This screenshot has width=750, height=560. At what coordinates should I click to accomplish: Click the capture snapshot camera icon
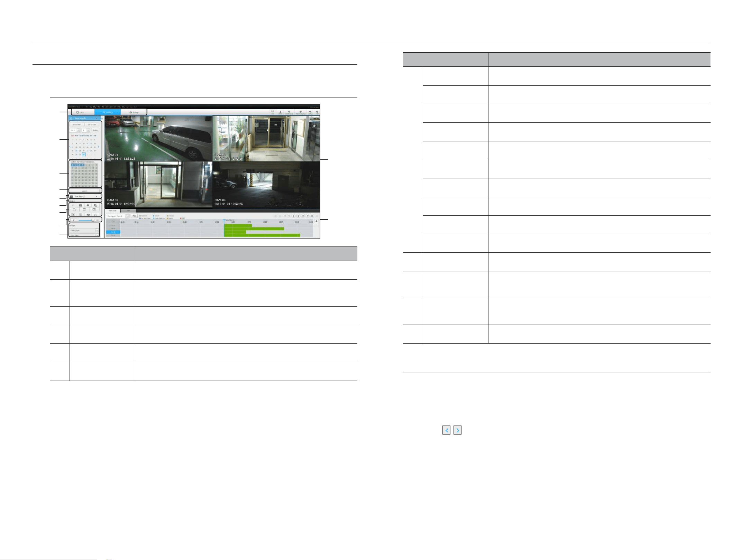click(81, 205)
